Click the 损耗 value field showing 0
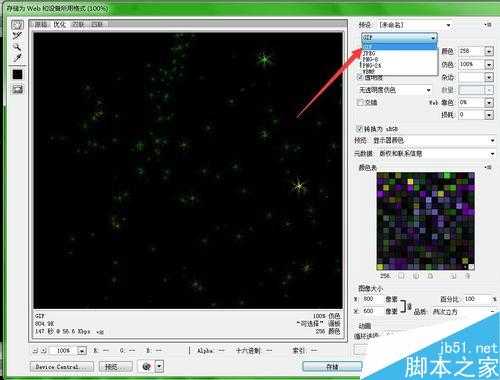Screen dimensions: 500x380 pos(471,115)
